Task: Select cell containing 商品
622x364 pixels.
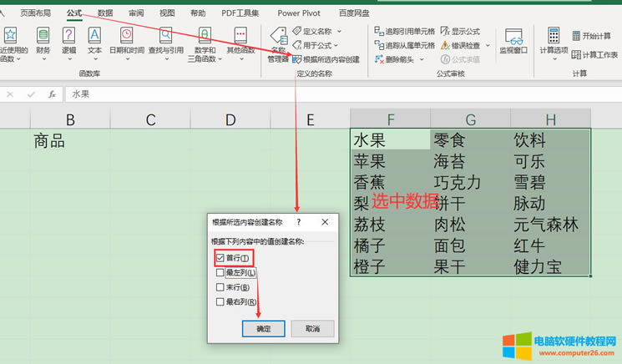Action: click(70, 141)
